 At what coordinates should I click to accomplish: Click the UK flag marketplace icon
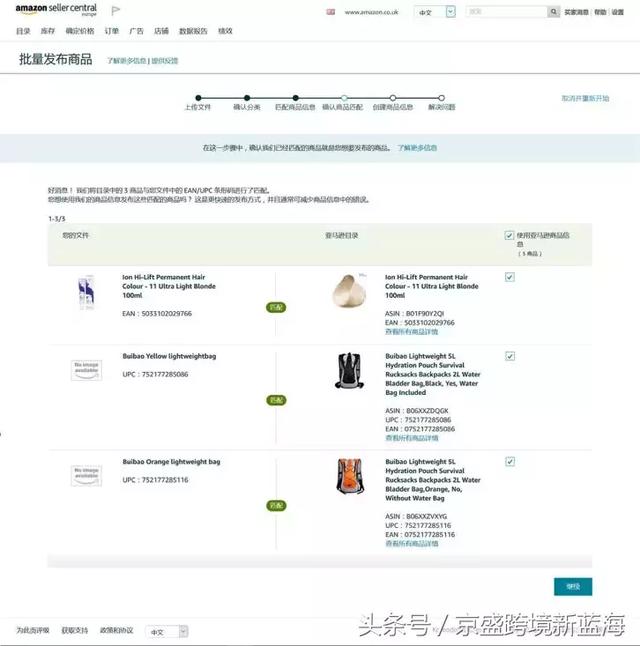pos(331,12)
